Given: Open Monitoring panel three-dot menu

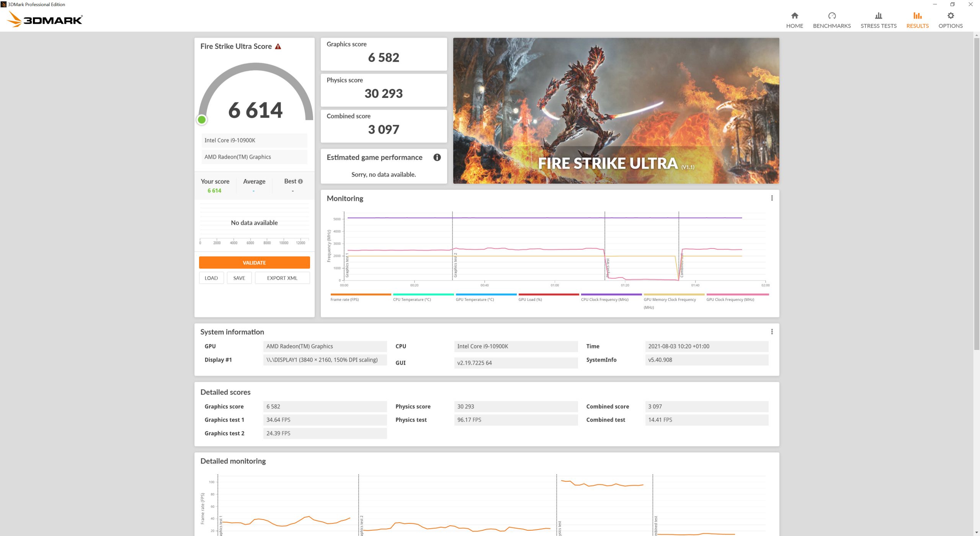Looking at the screenshot, I should click(772, 198).
